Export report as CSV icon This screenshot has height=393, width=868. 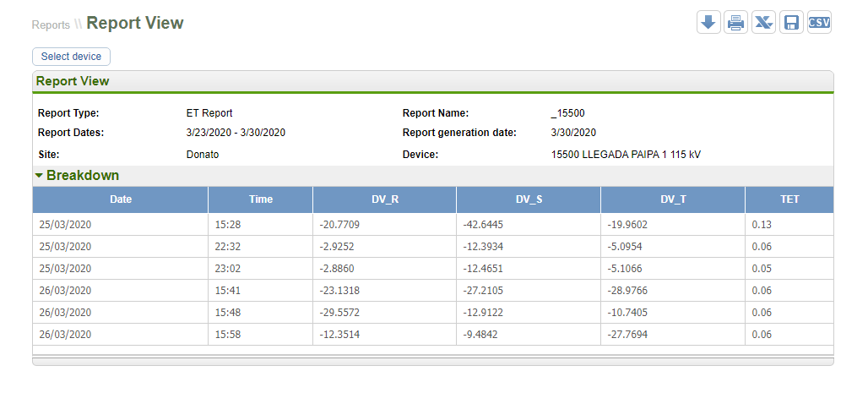[x=819, y=23]
